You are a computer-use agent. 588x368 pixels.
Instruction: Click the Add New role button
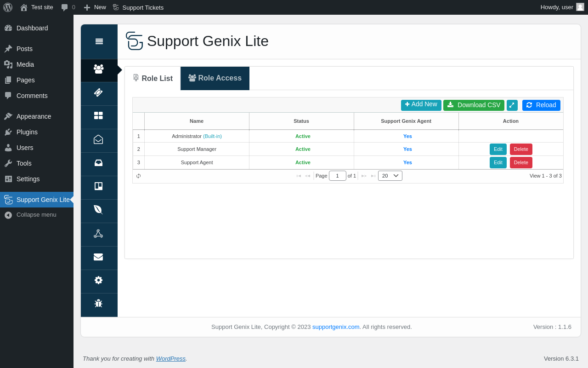tap(421, 105)
